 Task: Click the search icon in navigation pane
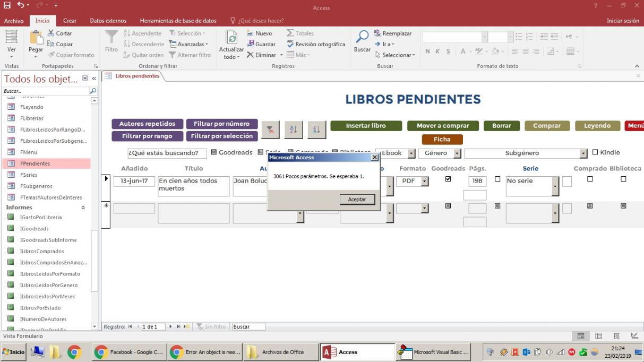click(x=93, y=91)
